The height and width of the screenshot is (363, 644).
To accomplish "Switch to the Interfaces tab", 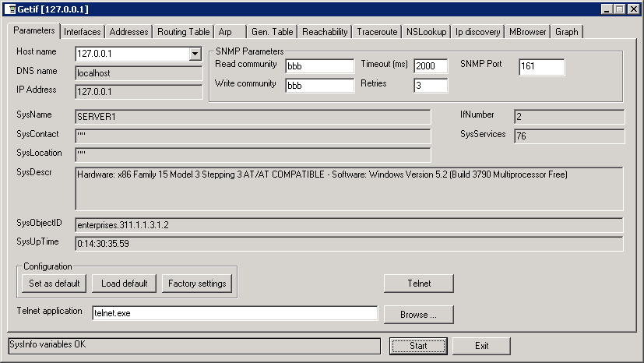I will click(83, 32).
